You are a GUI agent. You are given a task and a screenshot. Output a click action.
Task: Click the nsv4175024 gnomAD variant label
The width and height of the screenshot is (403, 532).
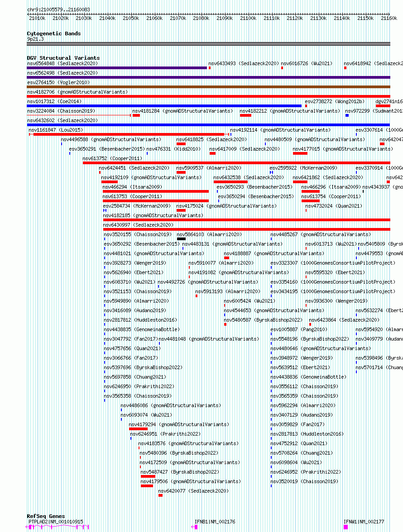(226, 206)
